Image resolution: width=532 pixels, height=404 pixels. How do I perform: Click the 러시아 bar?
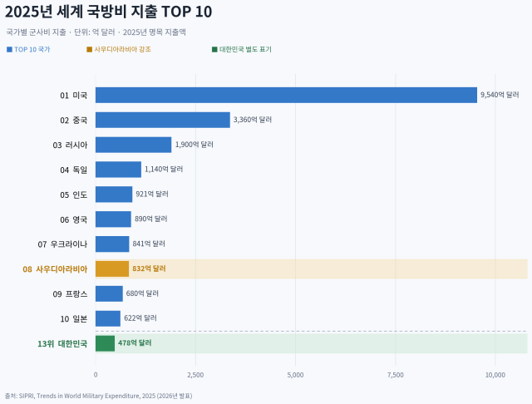[x=133, y=145]
